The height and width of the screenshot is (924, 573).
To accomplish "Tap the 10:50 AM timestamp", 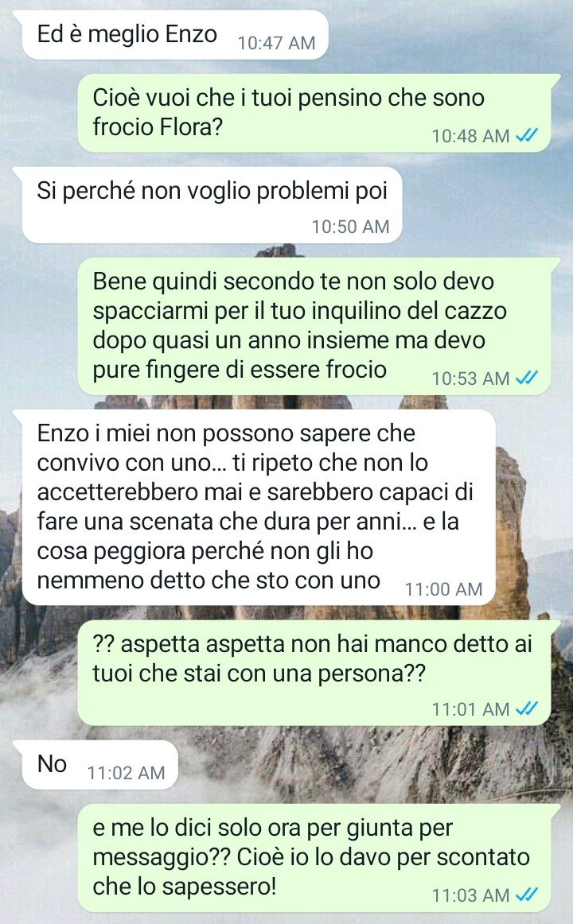I will point(350,227).
